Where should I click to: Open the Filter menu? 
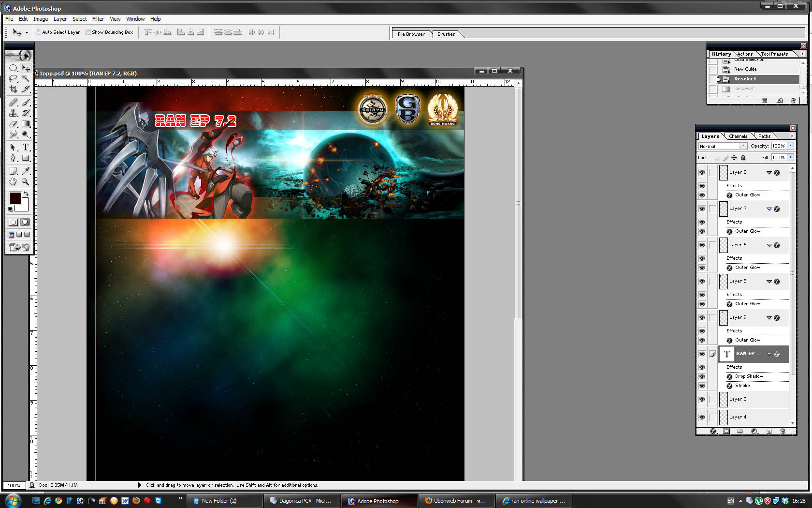point(98,19)
